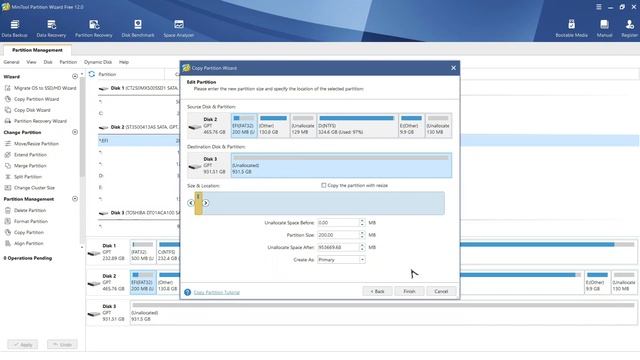640x360 pixels.
Task: Click Unallocate Space Before field
Action: 338,222
